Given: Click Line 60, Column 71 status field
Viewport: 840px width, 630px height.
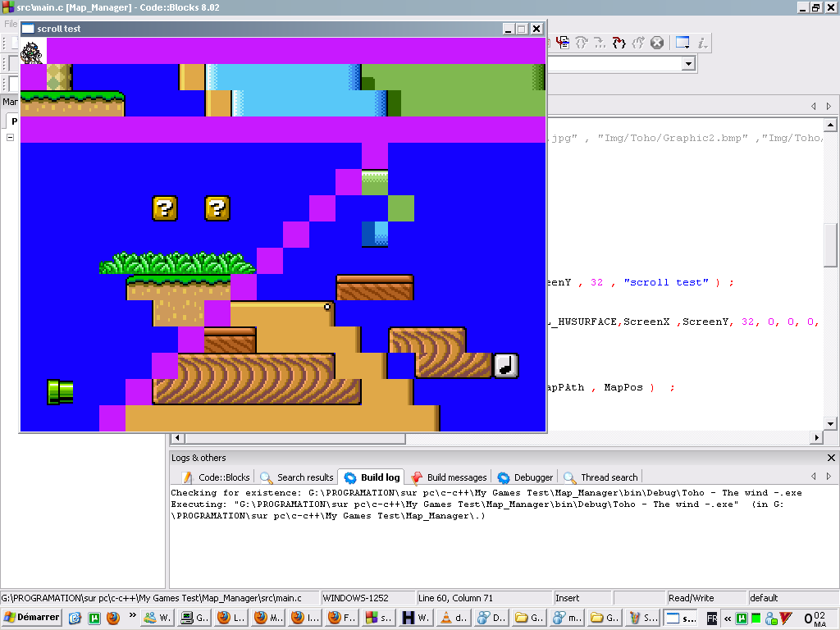Looking at the screenshot, I should click(x=484, y=598).
